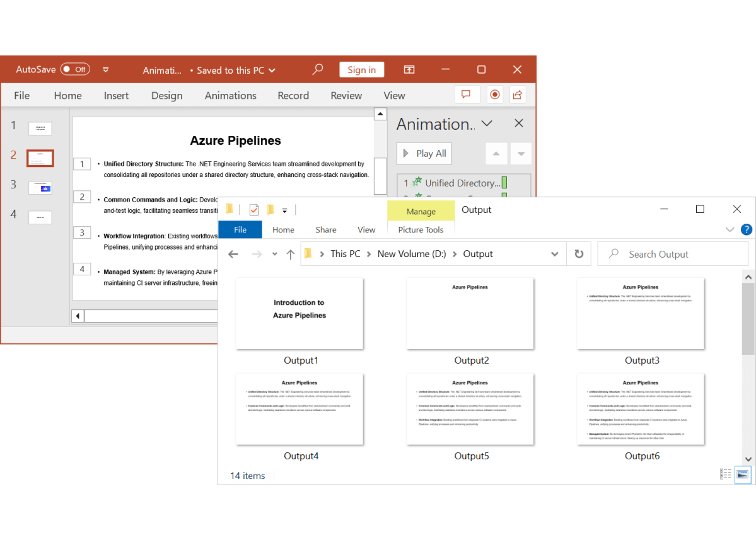Open the View tab in PowerPoint
The height and width of the screenshot is (540, 756).
point(394,95)
